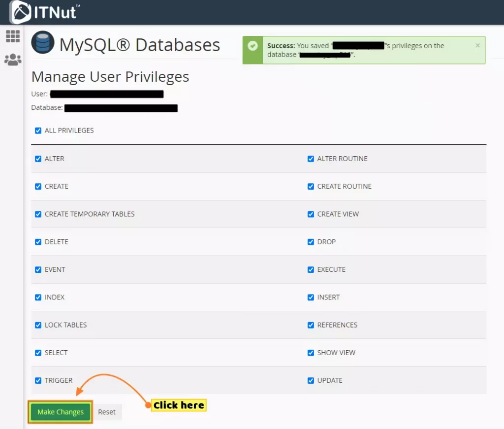Uncheck LOCK TABLES privilege
This screenshot has height=429, width=504.
coord(38,325)
